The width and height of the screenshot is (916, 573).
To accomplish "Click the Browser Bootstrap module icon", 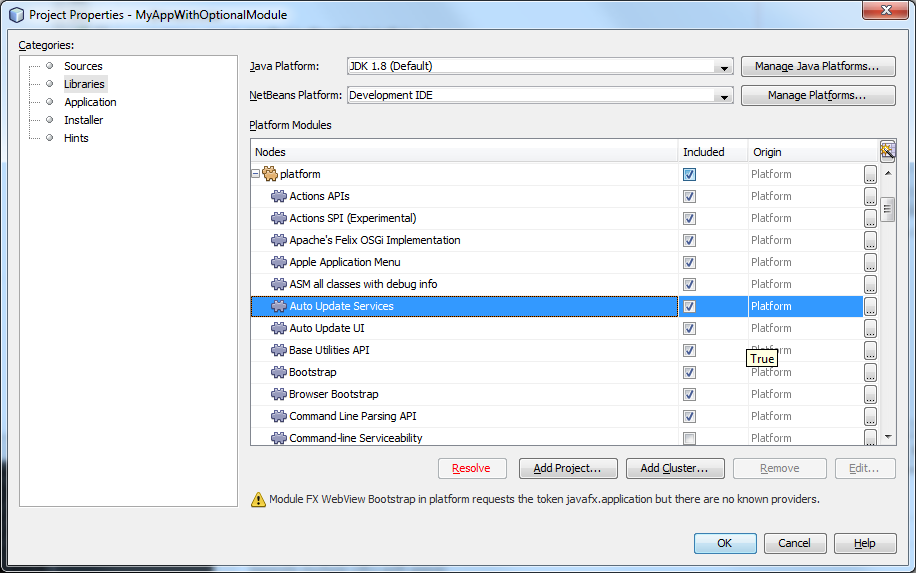I will (x=279, y=394).
